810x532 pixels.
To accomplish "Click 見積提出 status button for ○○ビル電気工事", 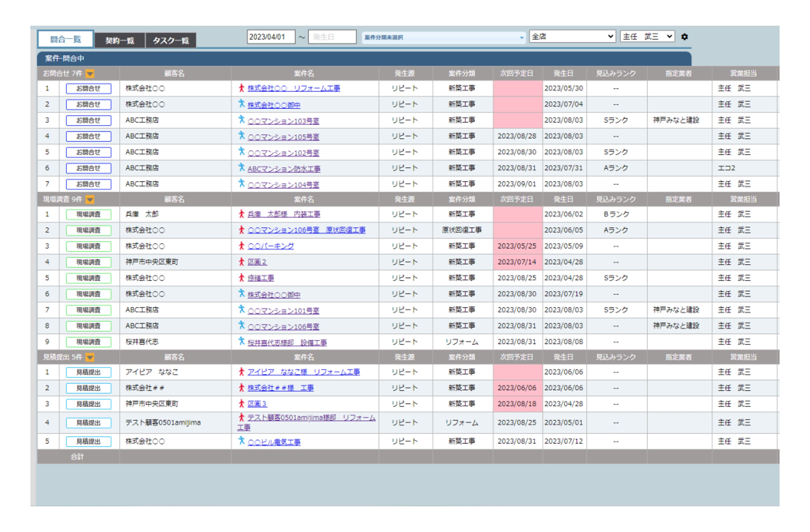I will tap(88, 442).
